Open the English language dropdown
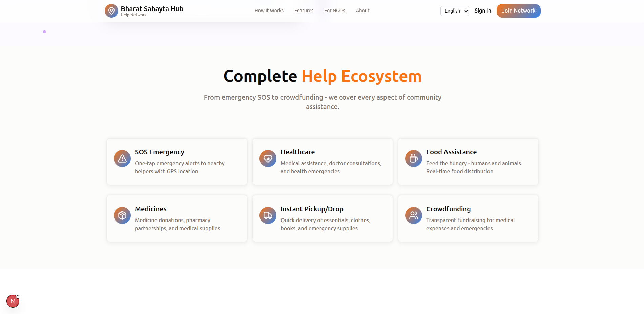This screenshot has height=314, width=644. point(455,11)
